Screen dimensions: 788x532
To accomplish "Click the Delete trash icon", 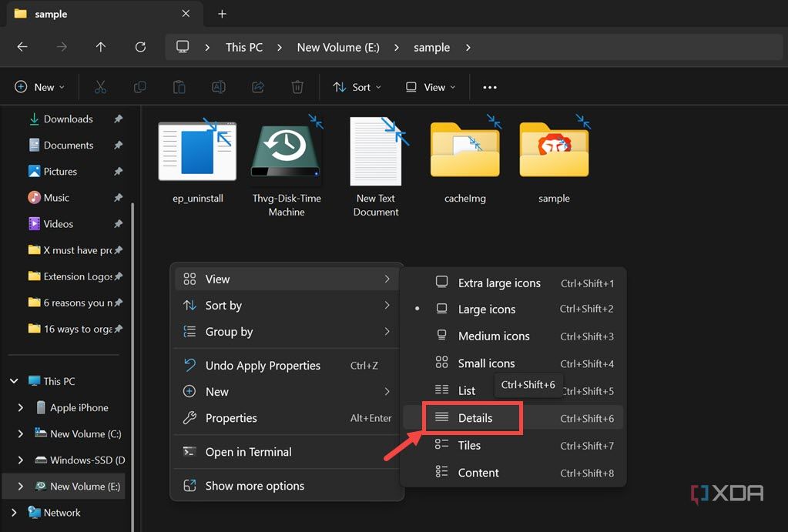I will click(x=297, y=88).
